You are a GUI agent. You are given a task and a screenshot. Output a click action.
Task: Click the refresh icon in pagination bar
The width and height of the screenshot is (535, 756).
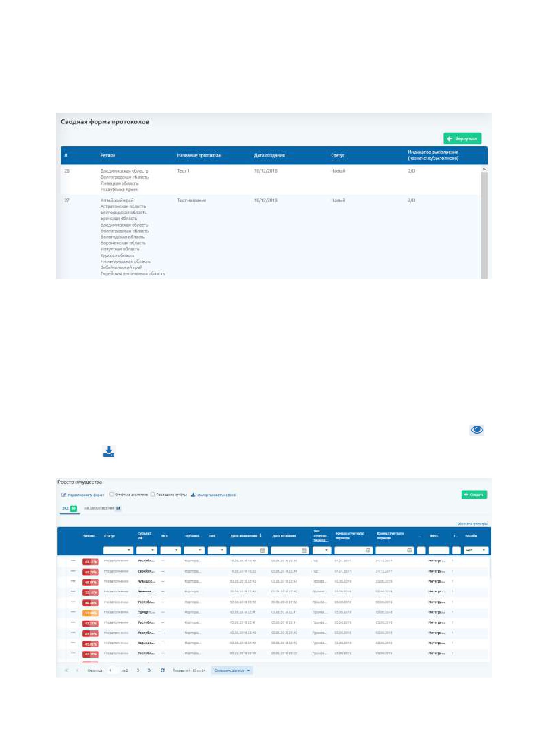(162, 670)
